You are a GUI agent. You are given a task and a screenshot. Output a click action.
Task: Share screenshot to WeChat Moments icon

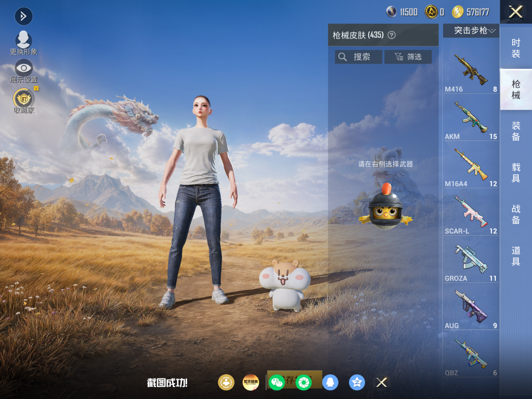click(x=303, y=383)
